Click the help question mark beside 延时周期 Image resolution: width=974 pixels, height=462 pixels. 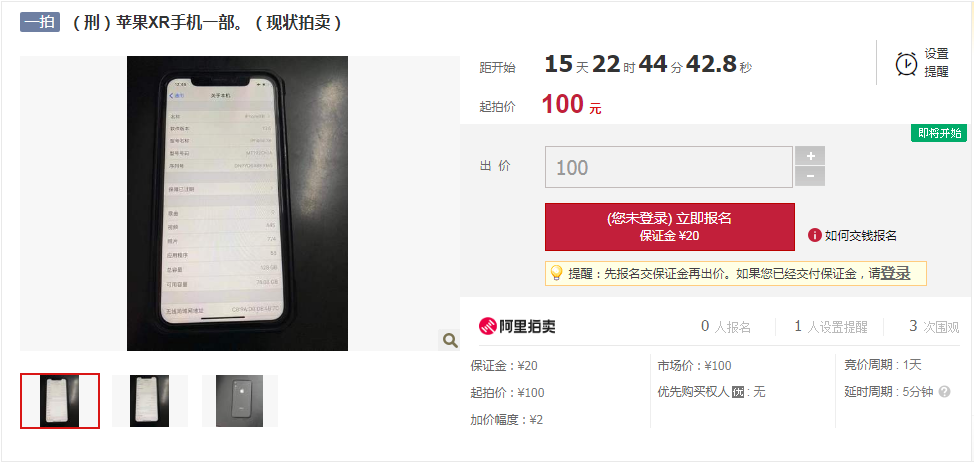coord(944,392)
